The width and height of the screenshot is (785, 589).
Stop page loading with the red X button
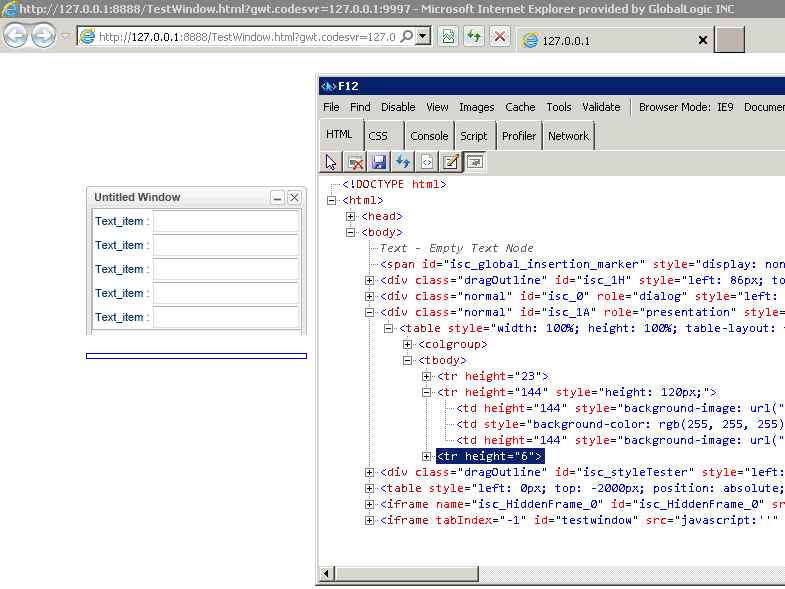tap(500, 37)
